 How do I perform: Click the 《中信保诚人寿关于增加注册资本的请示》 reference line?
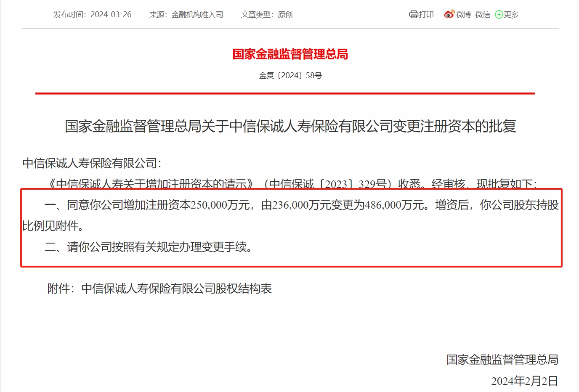[151, 184]
